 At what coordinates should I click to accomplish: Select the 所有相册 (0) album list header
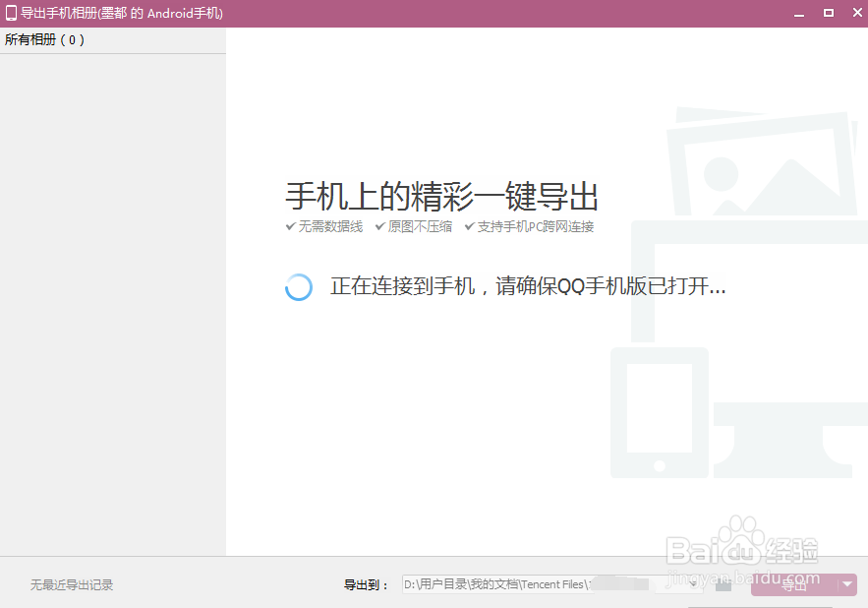(44, 40)
